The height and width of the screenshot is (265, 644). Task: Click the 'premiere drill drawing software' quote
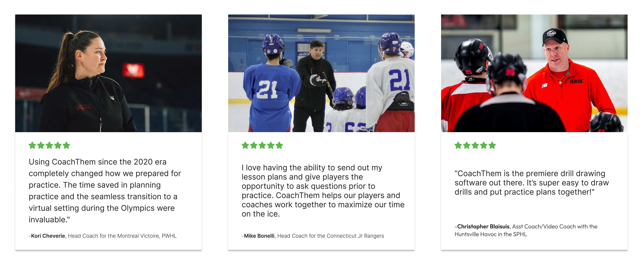tap(532, 183)
